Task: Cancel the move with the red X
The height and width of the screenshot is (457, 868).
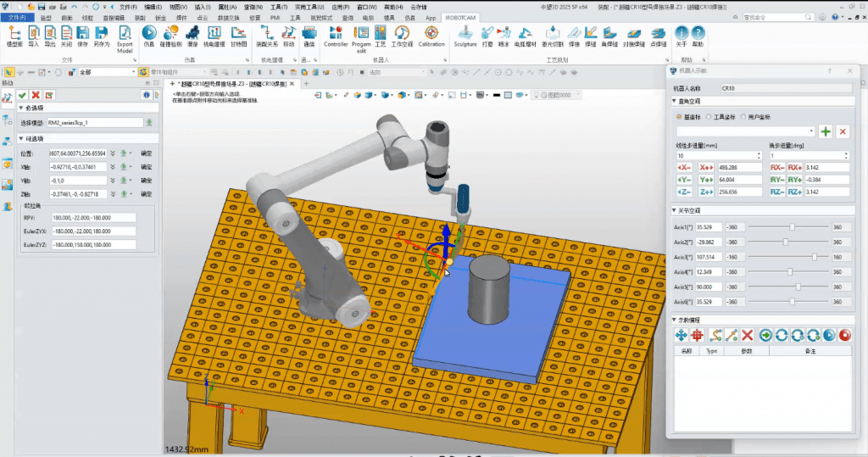Action: pos(36,95)
